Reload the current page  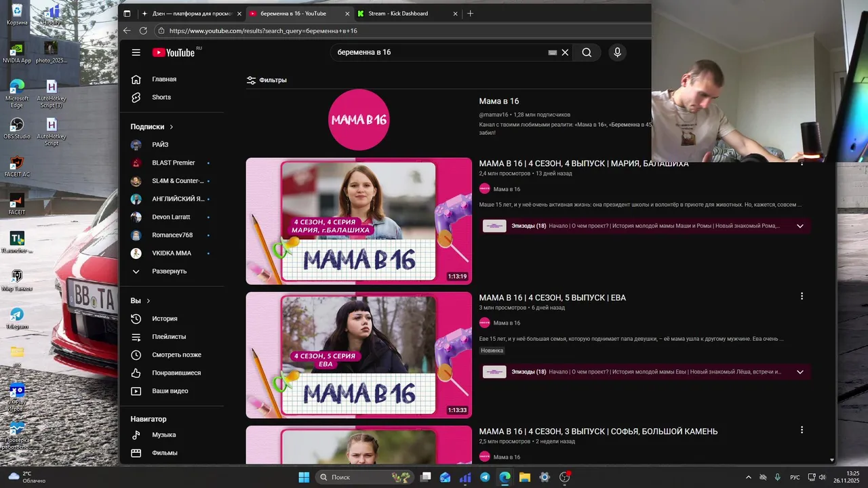point(143,30)
